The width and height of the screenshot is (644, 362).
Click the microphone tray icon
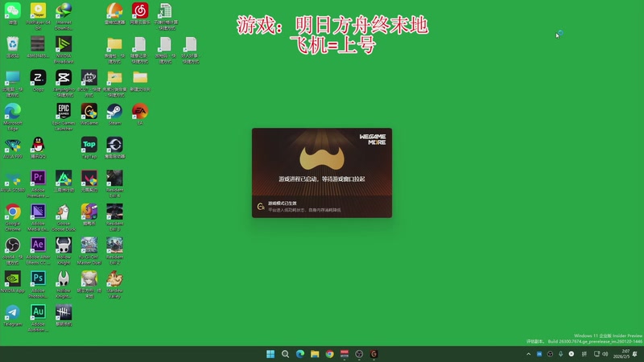[560, 354]
